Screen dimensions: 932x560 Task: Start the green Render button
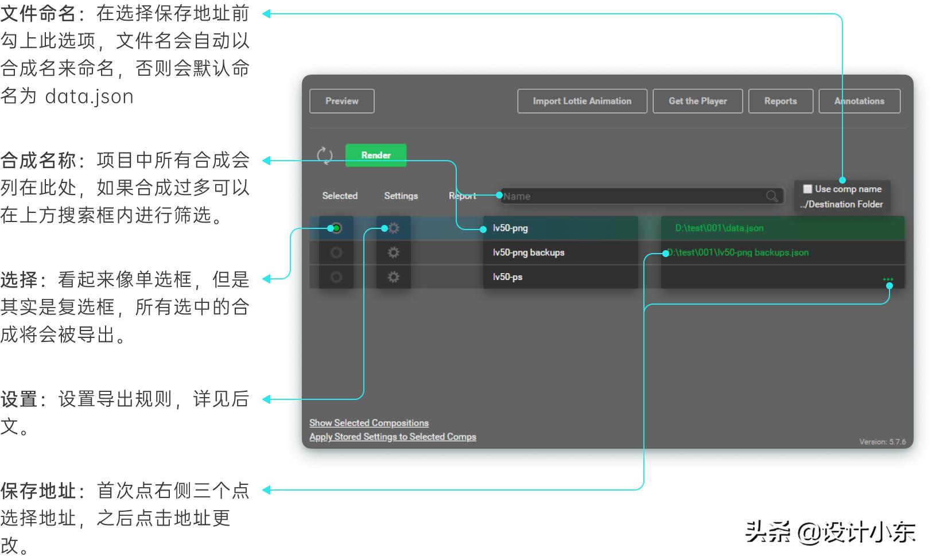376,155
